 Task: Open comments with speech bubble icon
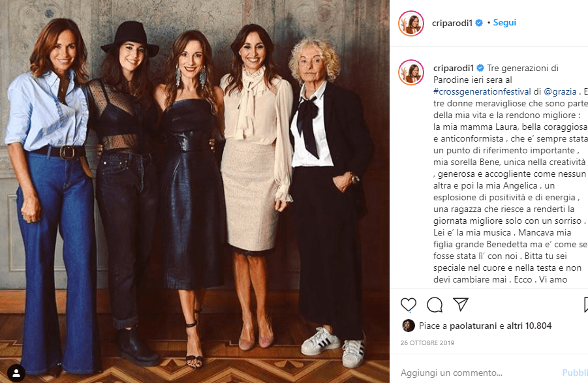pos(435,305)
